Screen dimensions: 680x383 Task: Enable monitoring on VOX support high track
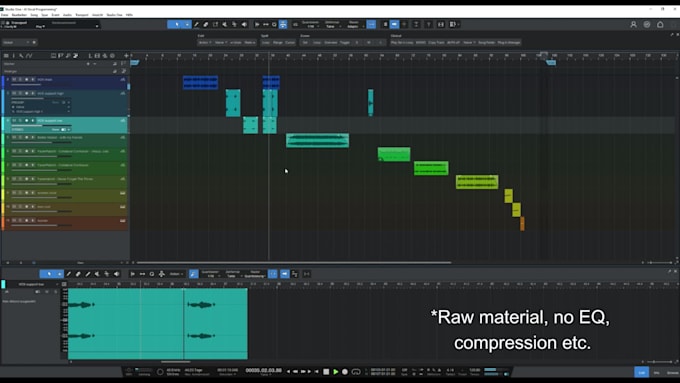33,93
